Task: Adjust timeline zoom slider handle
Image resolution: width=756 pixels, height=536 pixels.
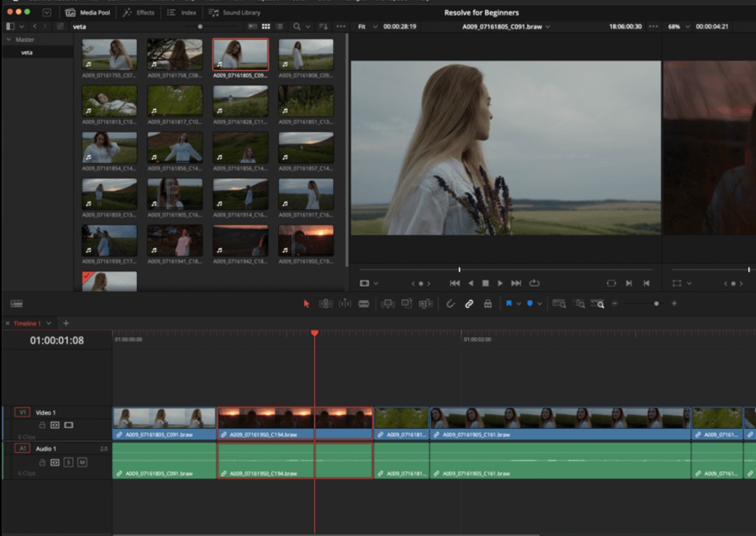Action: (656, 304)
